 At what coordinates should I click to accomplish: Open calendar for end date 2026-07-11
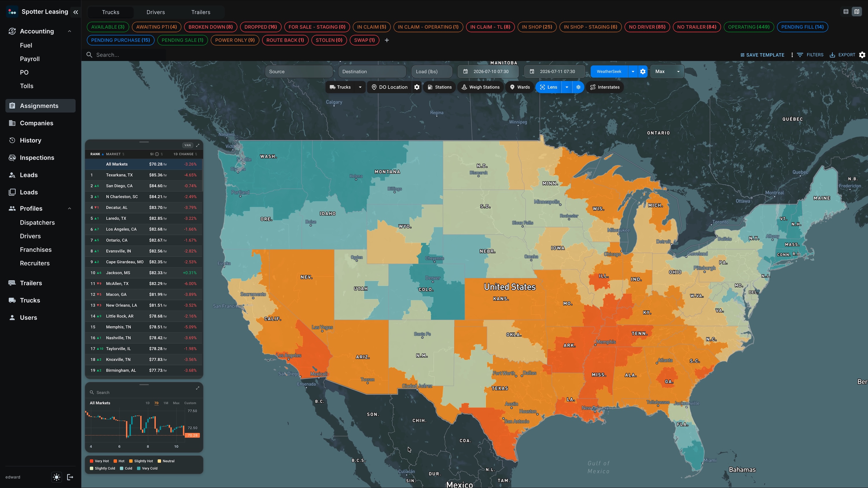click(x=532, y=71)
